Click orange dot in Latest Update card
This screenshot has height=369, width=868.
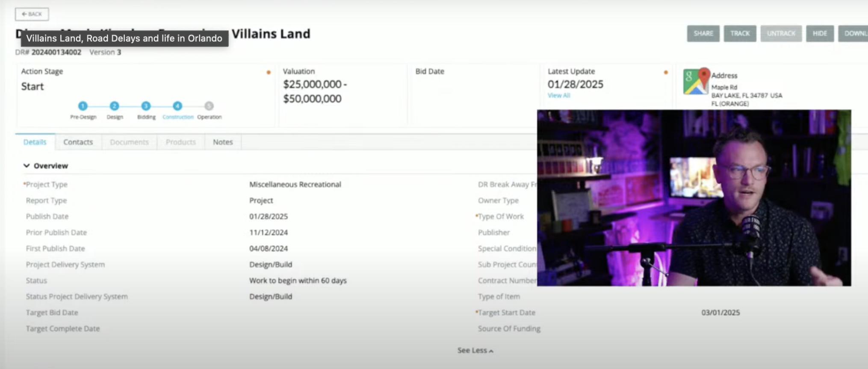[666, 73]
